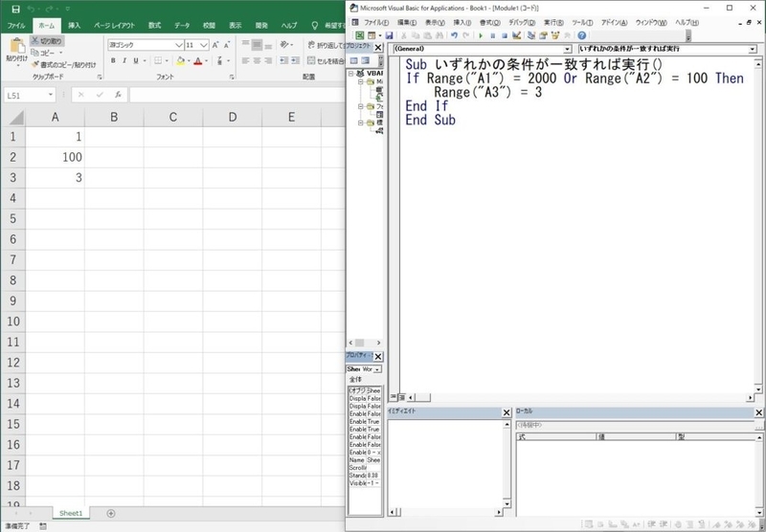Viewport: 766px width, 532px height.
Task: Toggle Design Mode icon in VBA toolbar
Action: 516,35
